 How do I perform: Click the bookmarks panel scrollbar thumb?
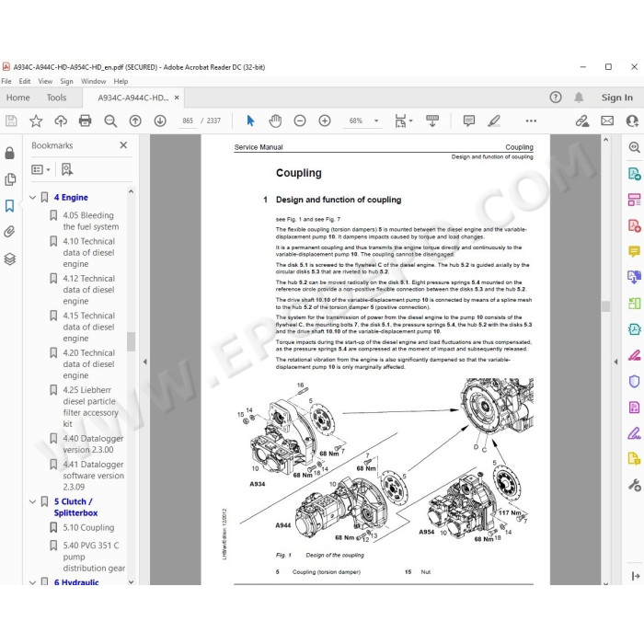[131, 341]
